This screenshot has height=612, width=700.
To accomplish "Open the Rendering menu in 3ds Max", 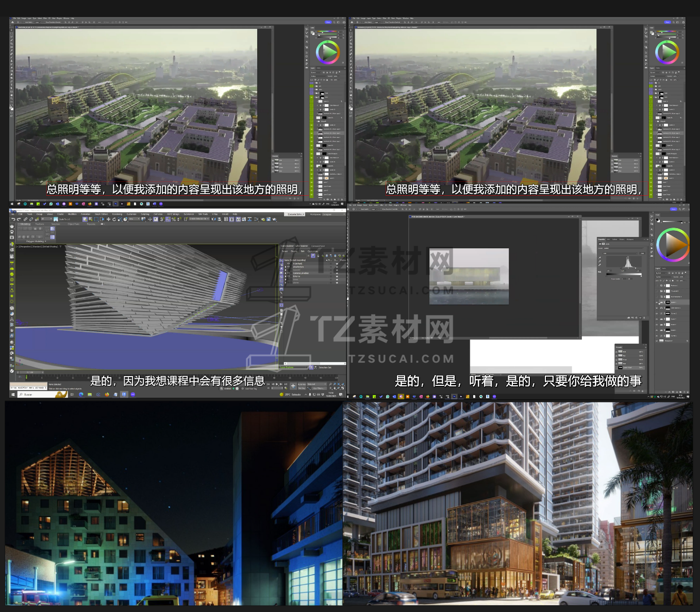I will [117, 214].
